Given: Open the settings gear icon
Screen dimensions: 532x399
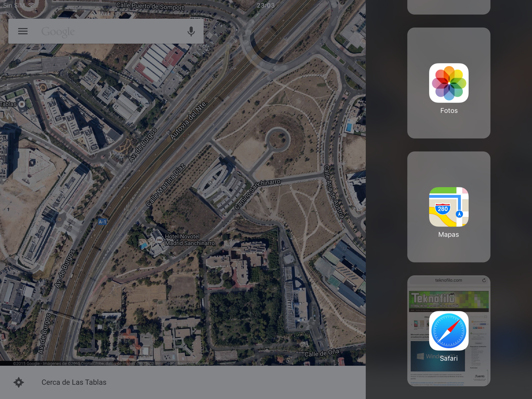Looking at the screenshot, I should pyautogui.click(x=19, y=382).
